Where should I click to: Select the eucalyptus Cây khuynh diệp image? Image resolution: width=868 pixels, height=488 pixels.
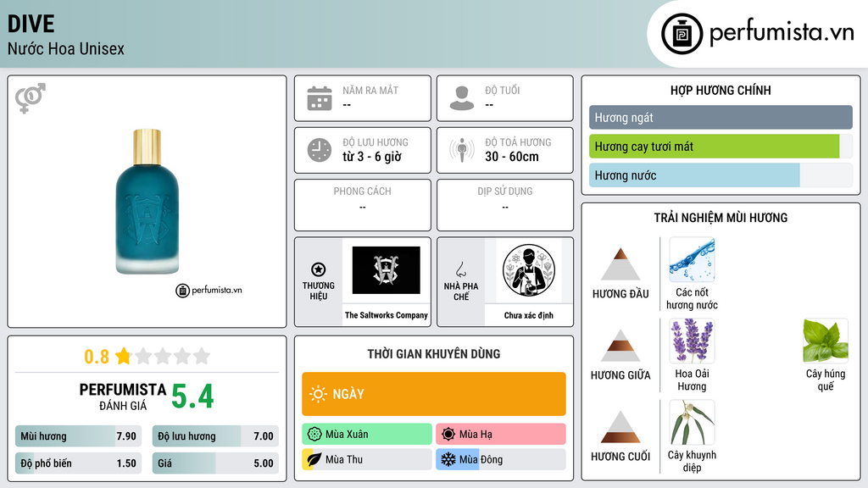[x=692, y=423]
